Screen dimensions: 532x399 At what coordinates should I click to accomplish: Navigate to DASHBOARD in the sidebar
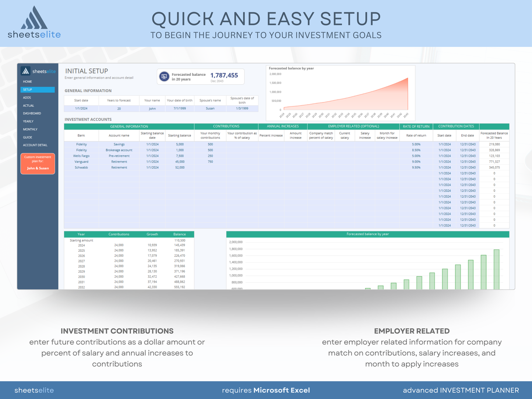32,113
